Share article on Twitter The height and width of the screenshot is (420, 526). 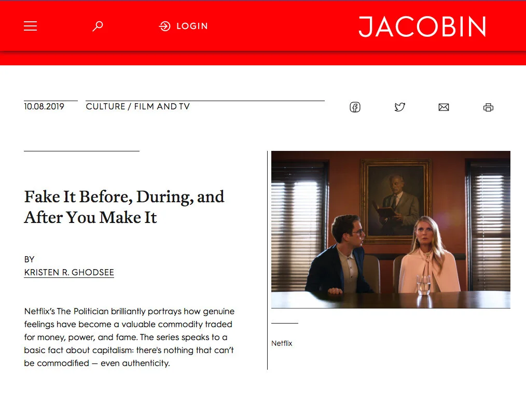coord(399,107)
